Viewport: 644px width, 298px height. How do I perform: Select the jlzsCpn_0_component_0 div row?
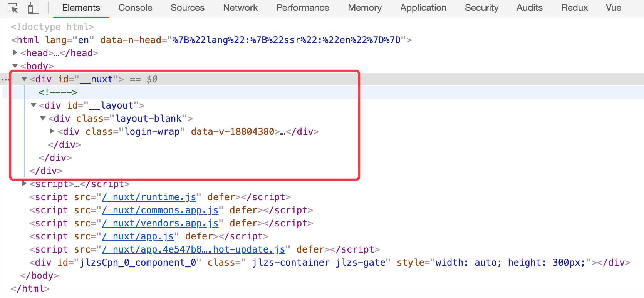coord(330,263)
